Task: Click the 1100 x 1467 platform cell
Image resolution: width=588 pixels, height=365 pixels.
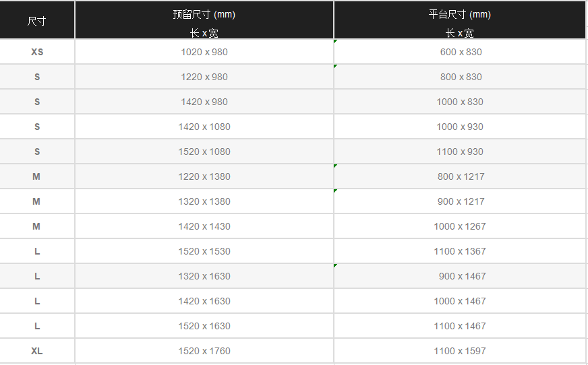Action: point(460,326)
